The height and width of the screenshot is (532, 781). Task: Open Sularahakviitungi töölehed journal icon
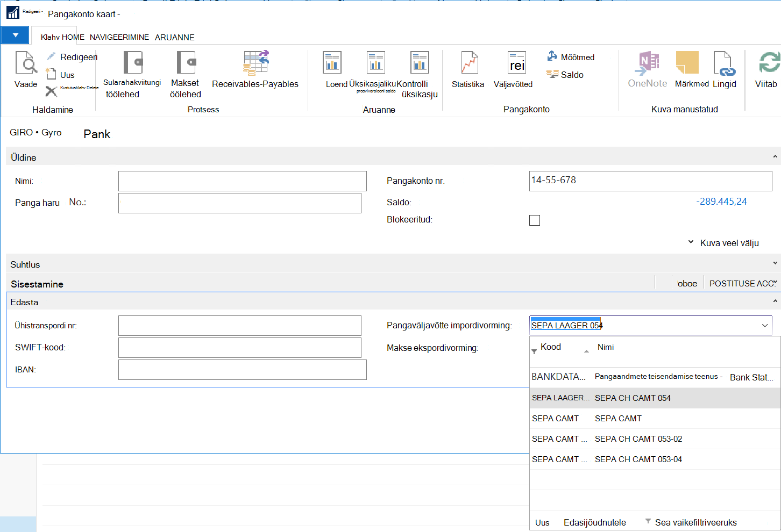click(x=133, y=62)
